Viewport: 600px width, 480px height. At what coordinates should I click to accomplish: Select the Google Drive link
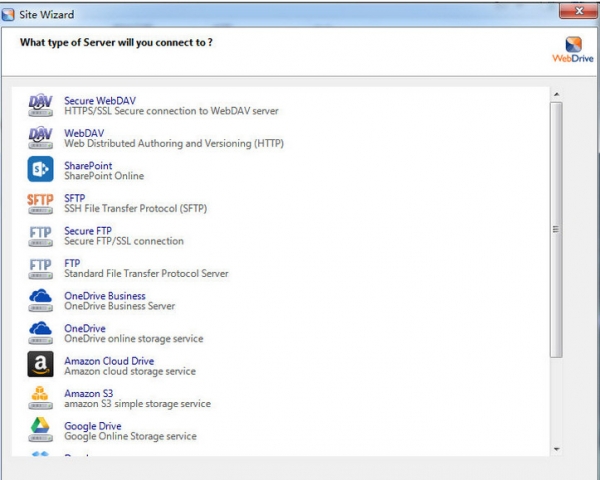(93, 426)
